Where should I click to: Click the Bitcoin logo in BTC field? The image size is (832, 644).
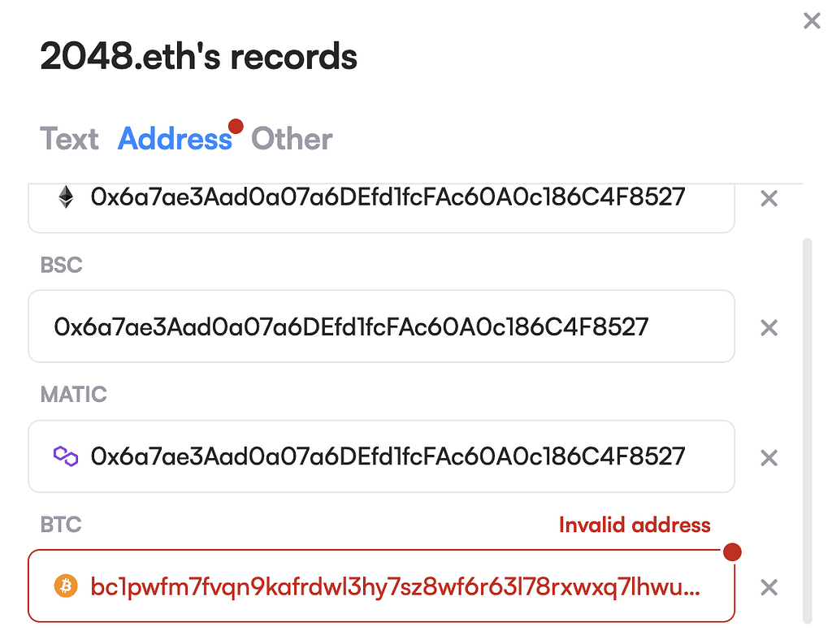click(x=67, y=586)
